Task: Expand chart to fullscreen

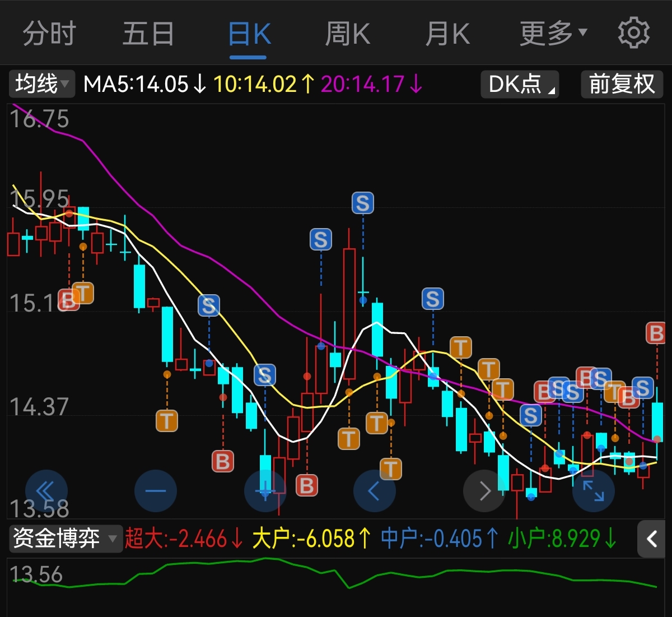Action: click(x=594, y=491)
